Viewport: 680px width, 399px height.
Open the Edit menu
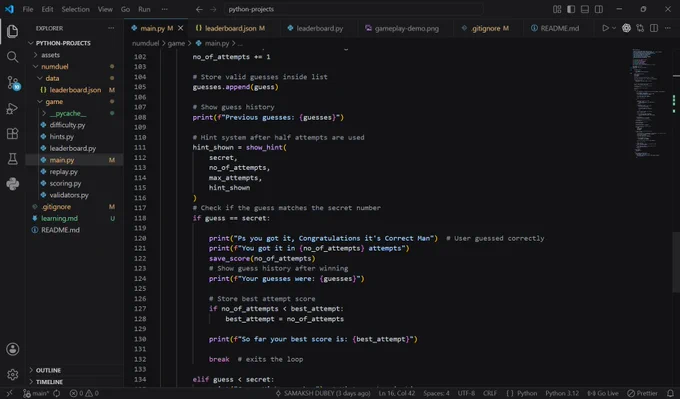point(47,9)
